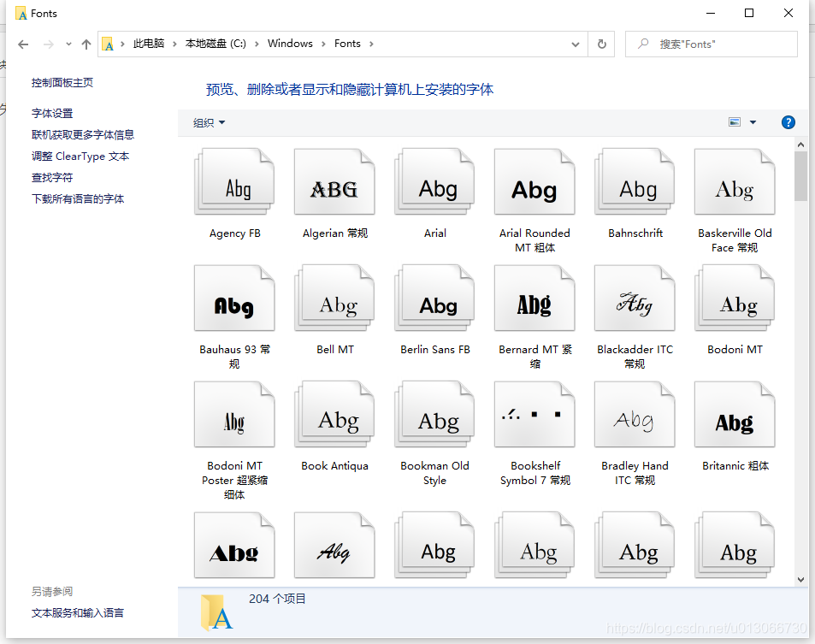Open the 组织 dropdown menu
This screenshot has width=815, height=644.
[209, 122]
